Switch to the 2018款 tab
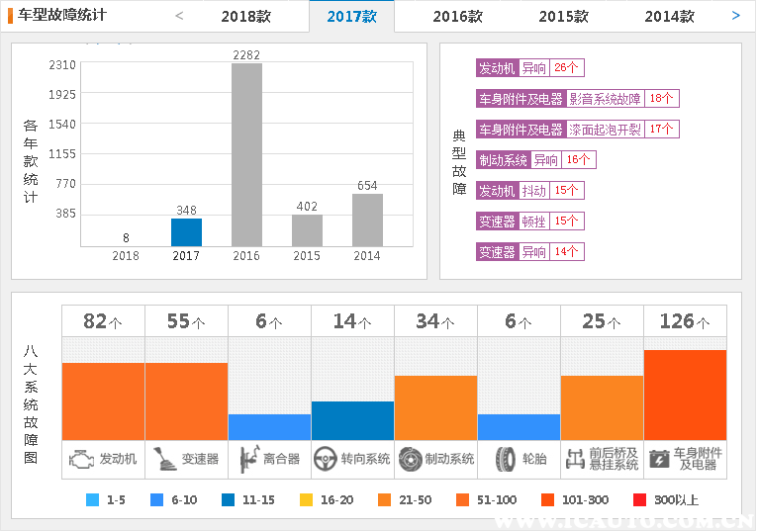 pyautogui.click(x=245, y=17)
